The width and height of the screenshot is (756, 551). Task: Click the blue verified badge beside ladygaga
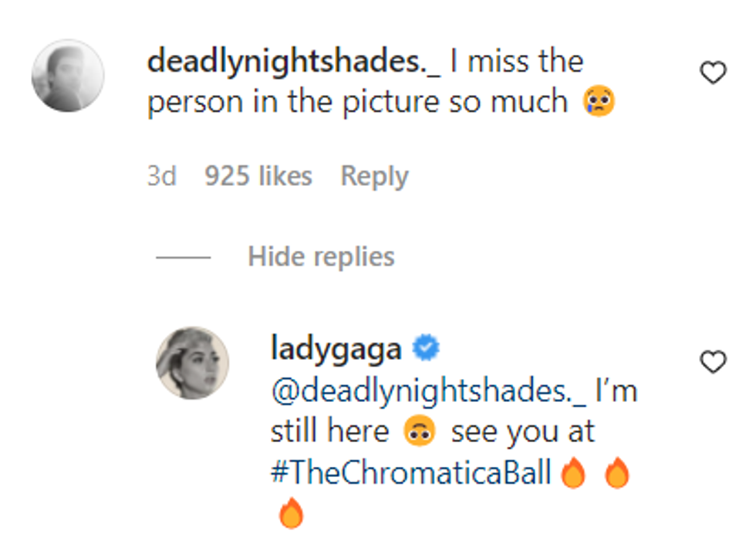426,348
